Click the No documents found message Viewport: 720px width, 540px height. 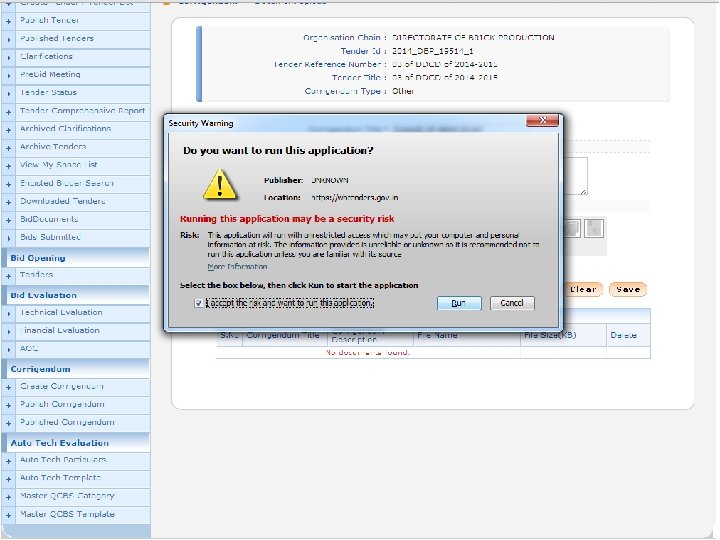point(368,353)
